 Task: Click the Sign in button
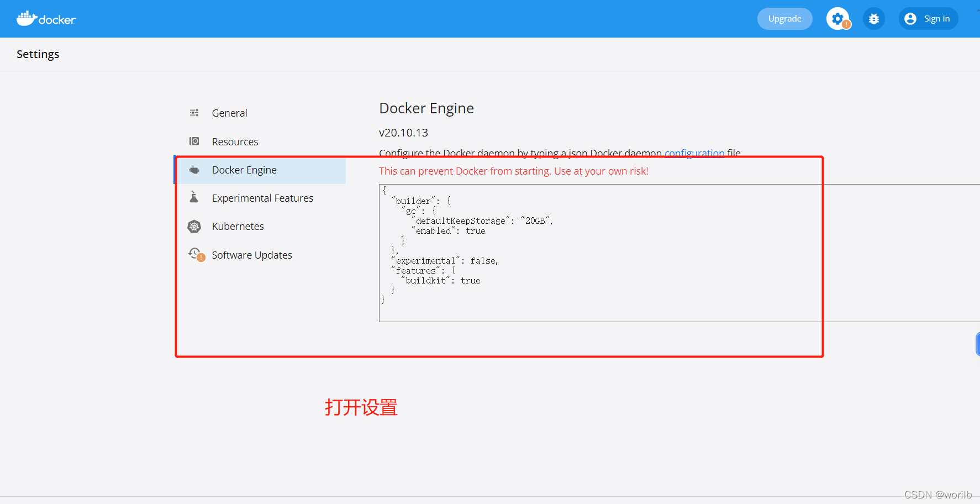pos(928,19)
